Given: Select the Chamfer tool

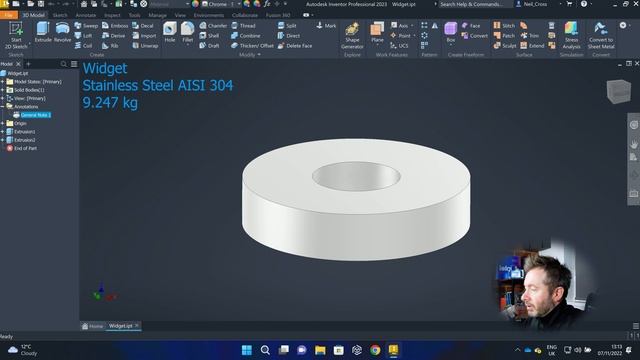Looking at the screenshot, I should 213,26.
